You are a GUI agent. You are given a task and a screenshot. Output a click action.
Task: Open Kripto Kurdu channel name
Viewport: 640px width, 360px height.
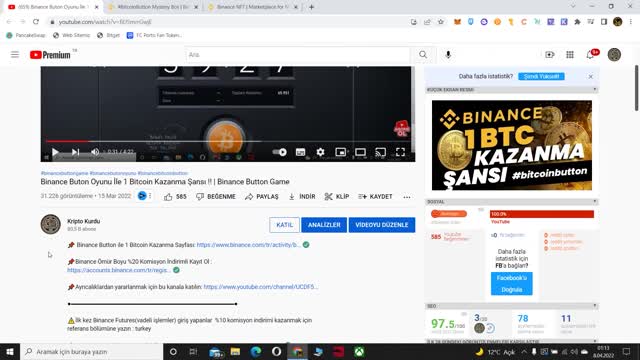tap(84, 221)
